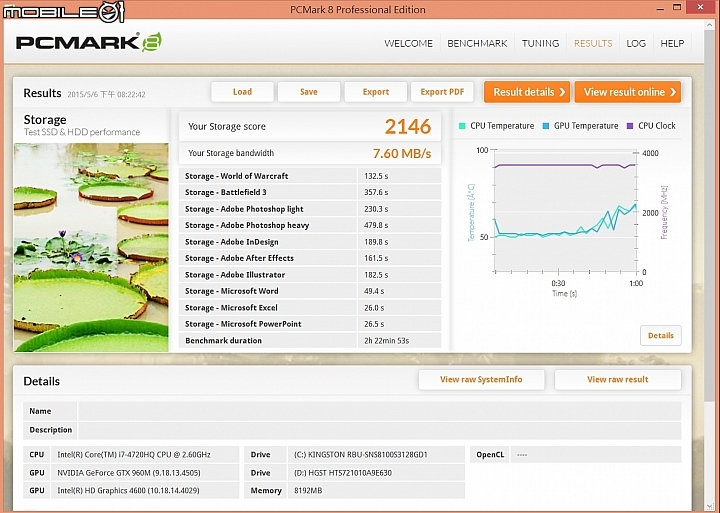Close the PCMark 8 window
The image size is (720, 513).
701,7
